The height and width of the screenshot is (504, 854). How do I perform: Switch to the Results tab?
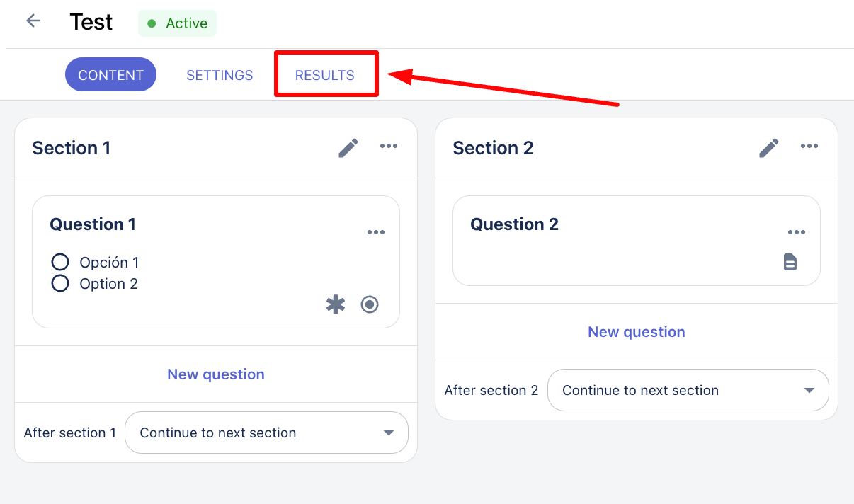point(325,75)
